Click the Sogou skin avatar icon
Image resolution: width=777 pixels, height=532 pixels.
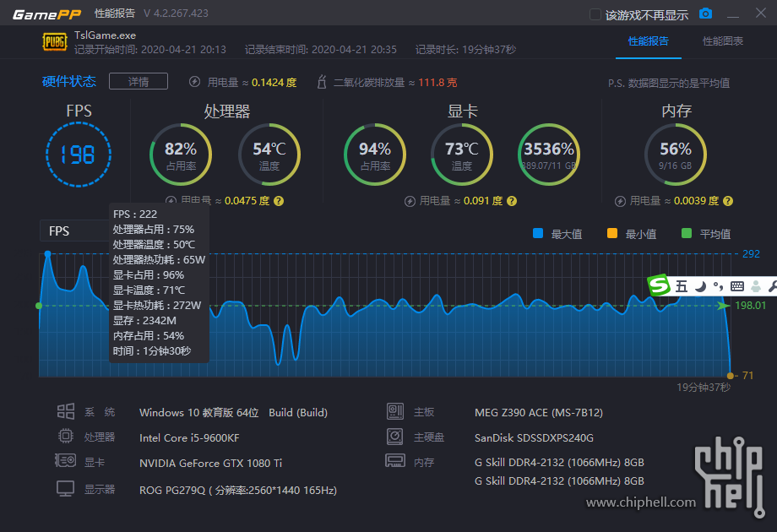pyautogui.click(x=756, y=286)
